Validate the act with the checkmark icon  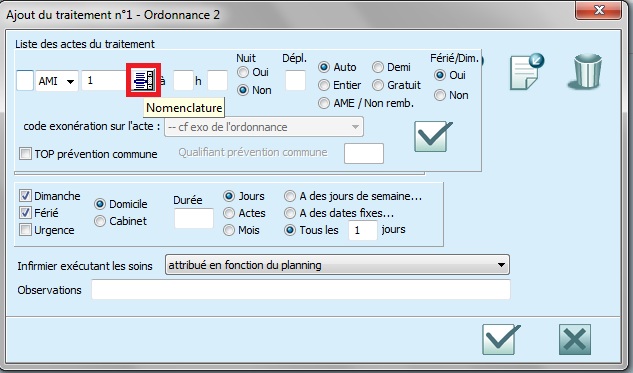pos(433,136)
